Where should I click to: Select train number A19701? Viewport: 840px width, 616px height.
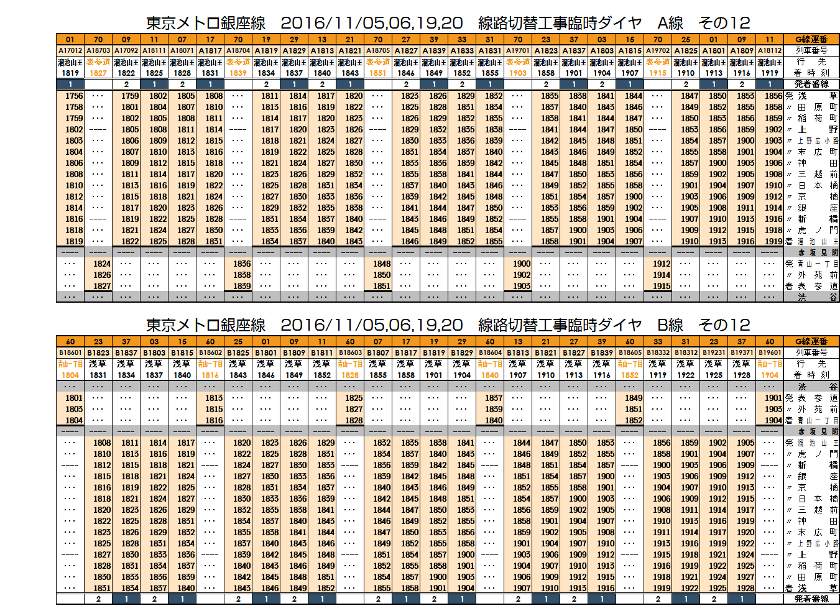tap(518, 50)
